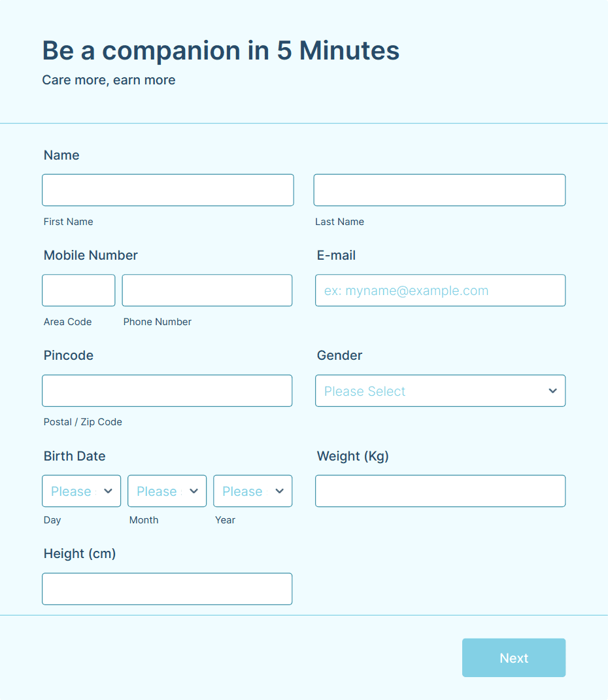The image size is (608, 700).
Task: Click the First Name input field
Action: pos(168,190)
